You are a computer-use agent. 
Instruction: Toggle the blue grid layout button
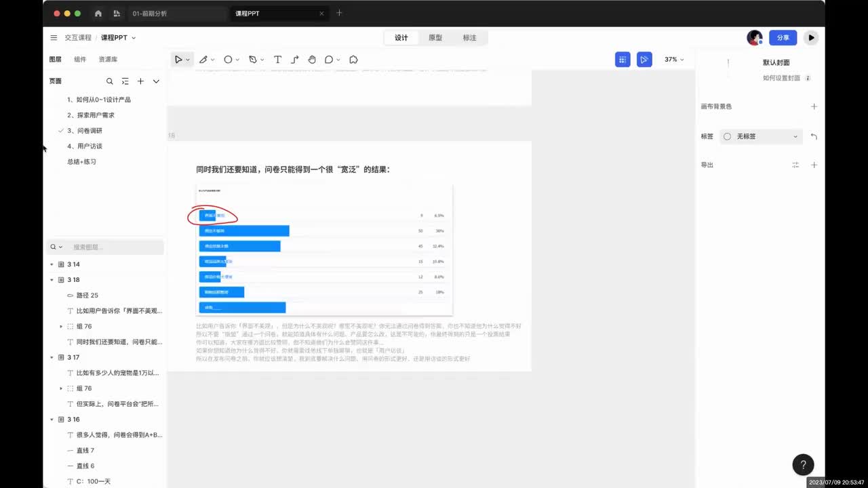623,60
